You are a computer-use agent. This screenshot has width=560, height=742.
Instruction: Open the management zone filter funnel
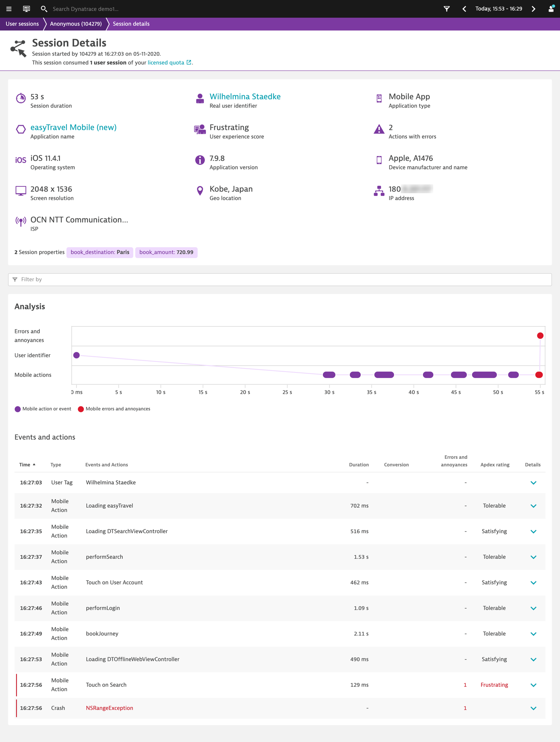click(447, 9)
